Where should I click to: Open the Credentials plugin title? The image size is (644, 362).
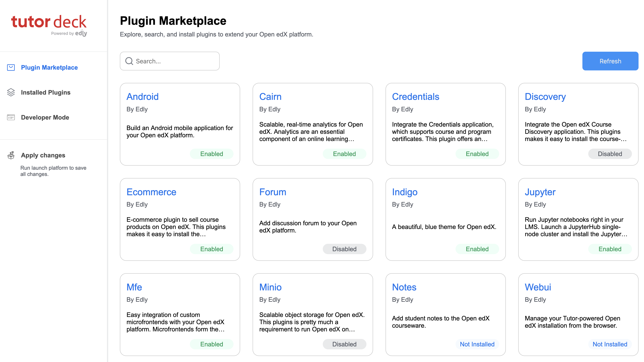click(x=416, y=97)
